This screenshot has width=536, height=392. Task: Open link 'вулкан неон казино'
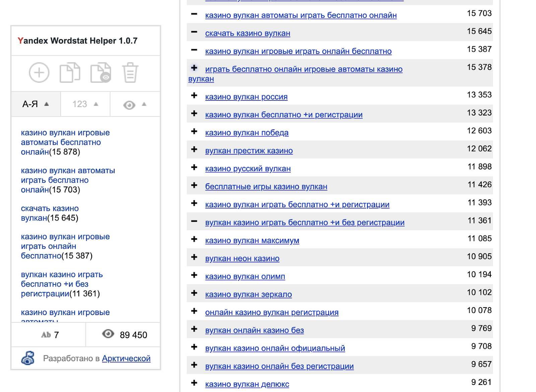tap(242, 259)
